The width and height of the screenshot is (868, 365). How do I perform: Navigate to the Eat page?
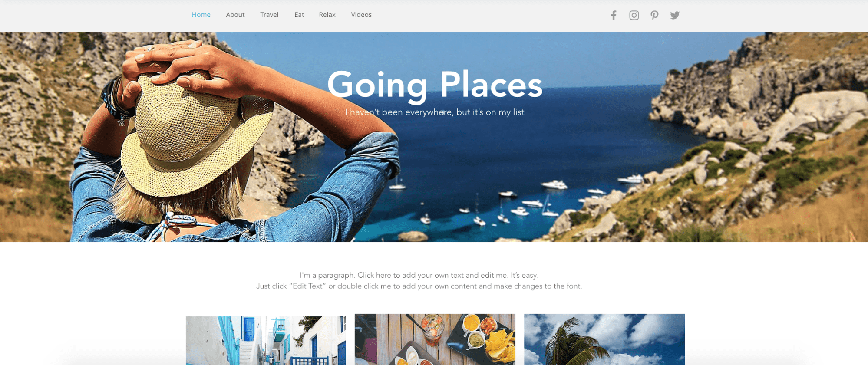click(x=299, y=15)
